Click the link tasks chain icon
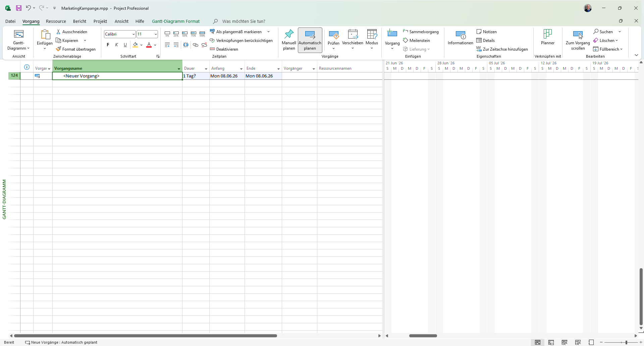 196,45
